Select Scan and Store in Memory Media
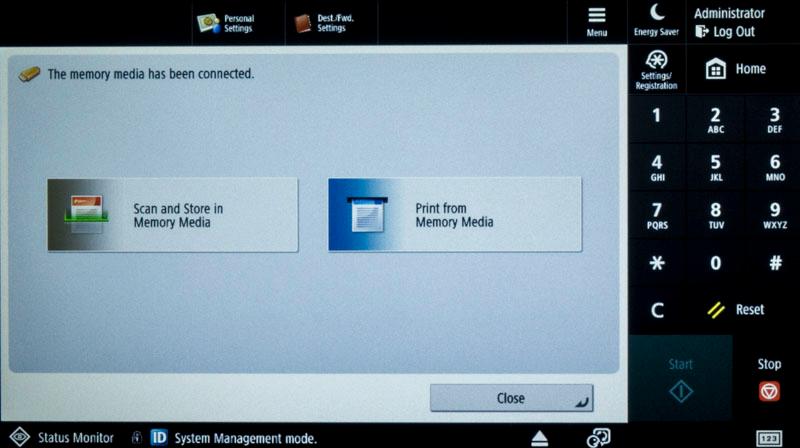 [x=172, y=215]
